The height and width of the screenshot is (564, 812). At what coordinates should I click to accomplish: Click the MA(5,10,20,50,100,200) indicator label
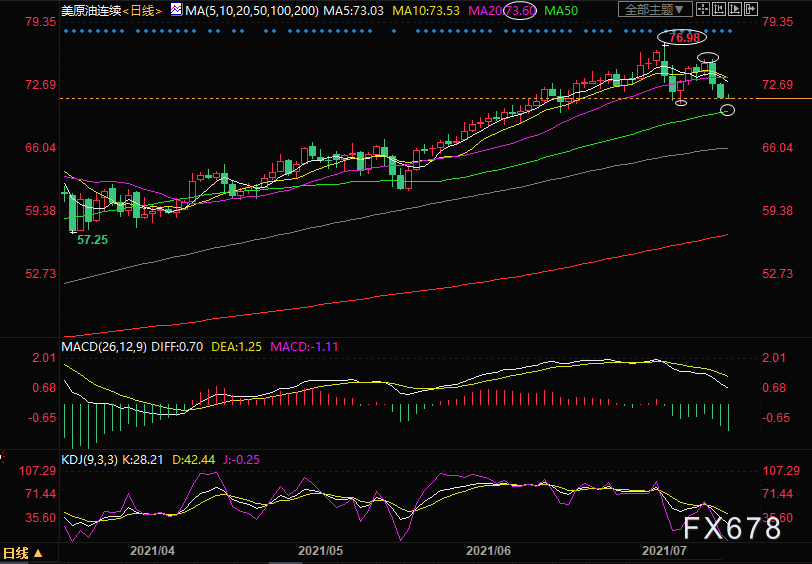[x=252, y=10]
